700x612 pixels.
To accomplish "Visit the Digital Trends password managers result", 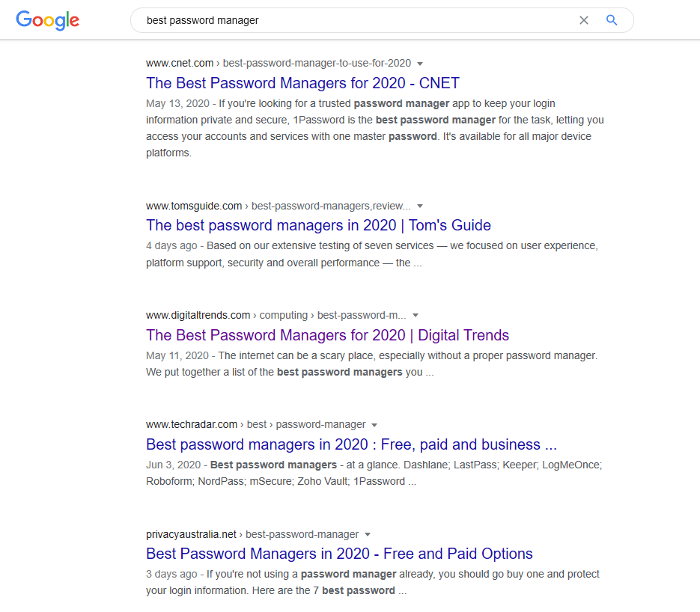I will 327,335.
